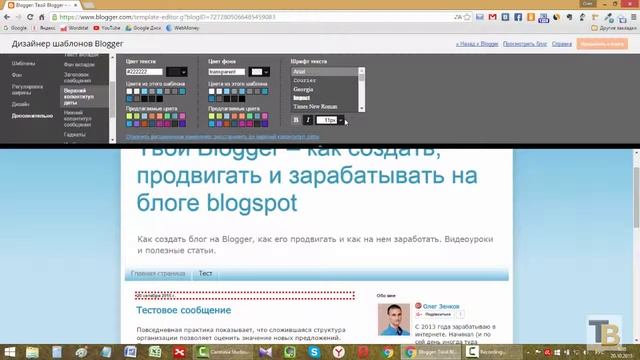Choose the Courier font
The height and width of the screenshot is (360, 640).
click(325, 80)
